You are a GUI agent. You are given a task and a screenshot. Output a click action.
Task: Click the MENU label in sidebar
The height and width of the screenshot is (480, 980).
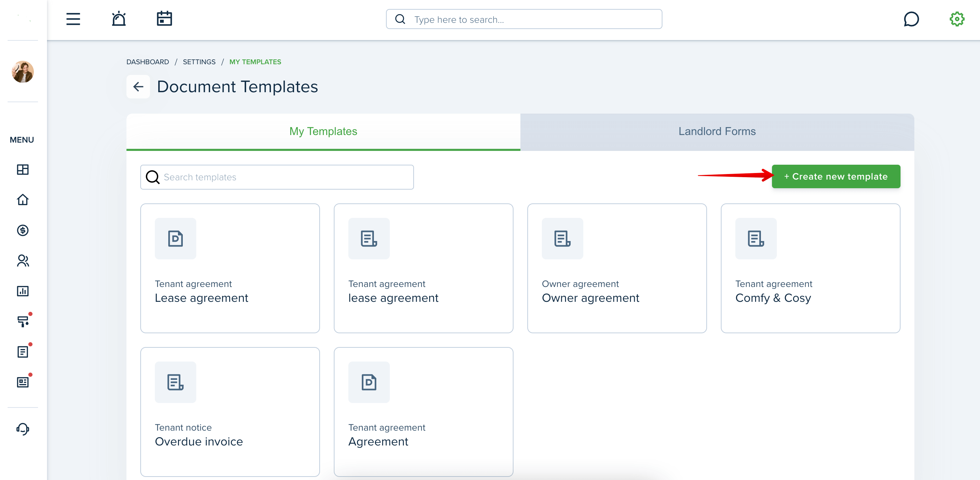tap(22, 140)
